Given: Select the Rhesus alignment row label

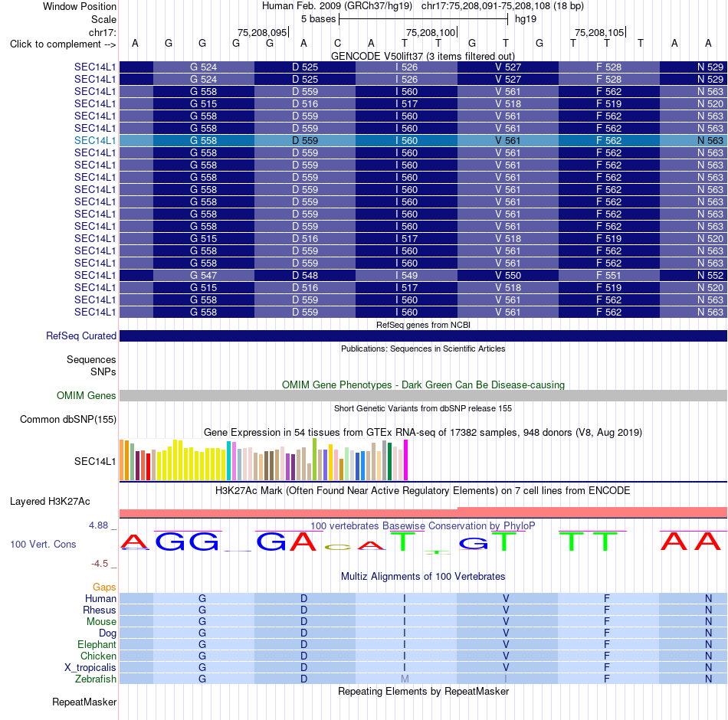Looking at the screenshot, I should coord(100,610).
